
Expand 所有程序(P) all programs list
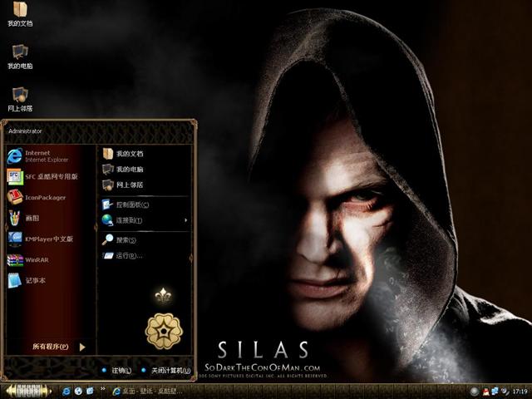[x=58, y=347]
